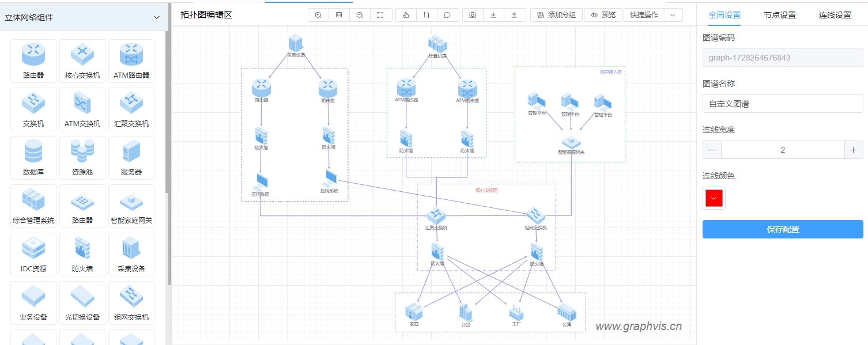This screenshot has width=868, height=345.
Task: Select the box crop selection tool
Action: [427, 15]
